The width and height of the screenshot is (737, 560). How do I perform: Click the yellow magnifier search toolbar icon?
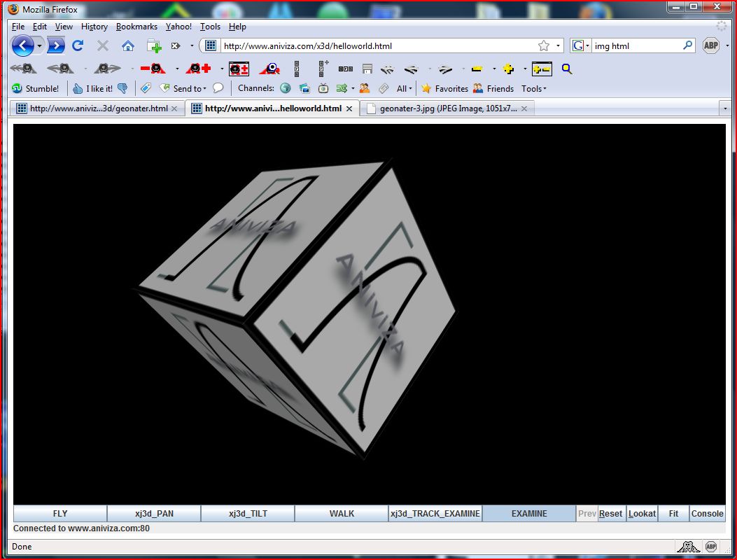pos(567,69)
